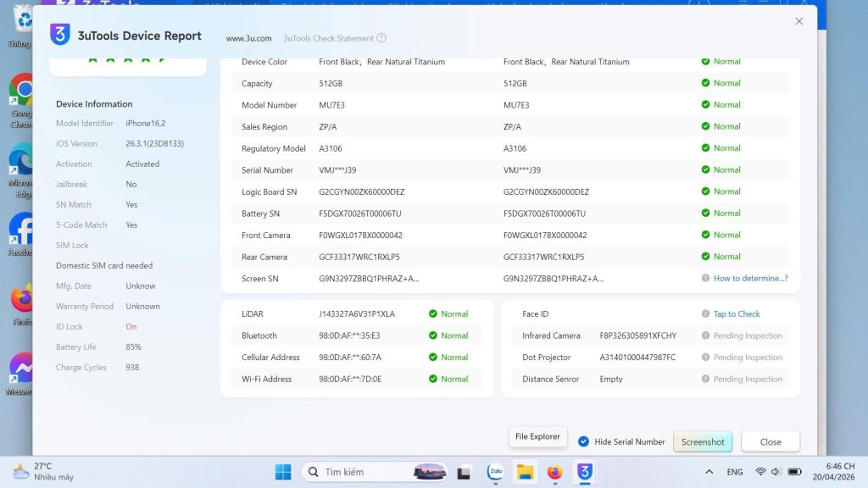This screenshot has width=868, height=488.
Task: Click the info icon beside Face ID
Action: (705, 313)
